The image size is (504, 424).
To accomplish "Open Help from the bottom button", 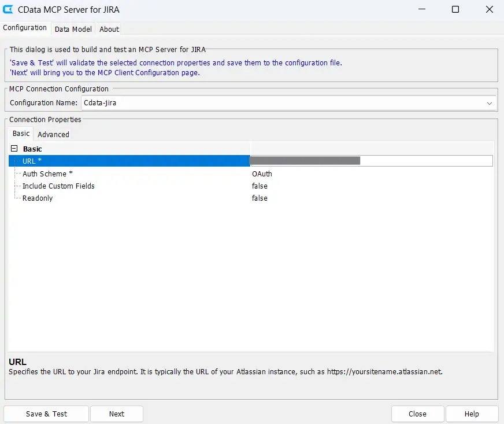I will pos(472,414).
